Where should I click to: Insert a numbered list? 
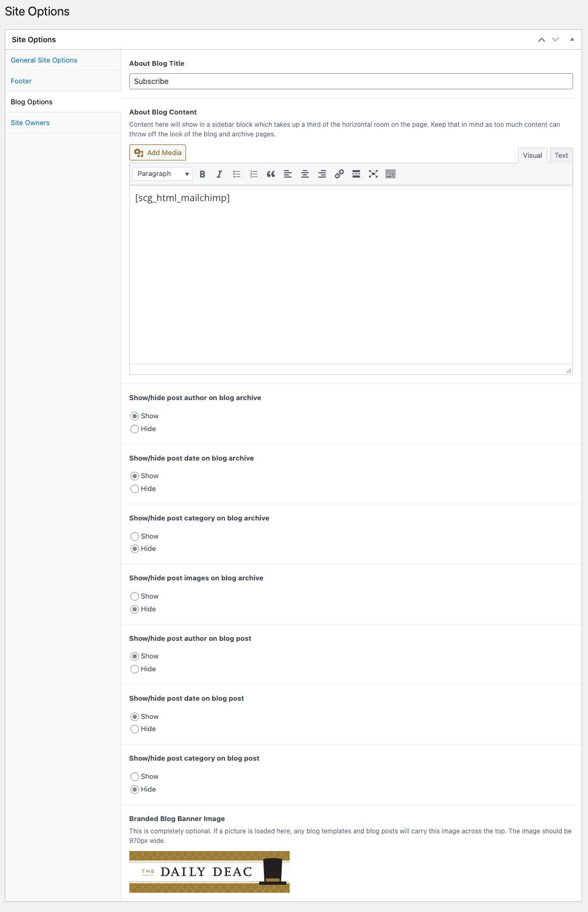click(x=253, y=174)
